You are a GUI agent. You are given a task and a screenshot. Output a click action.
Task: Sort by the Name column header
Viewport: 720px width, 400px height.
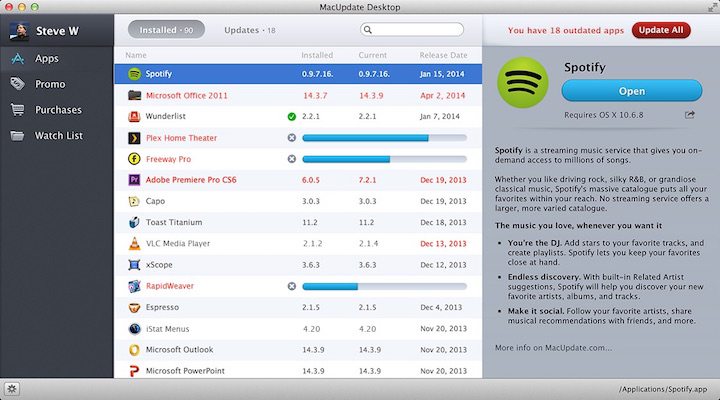pos(136,55)
